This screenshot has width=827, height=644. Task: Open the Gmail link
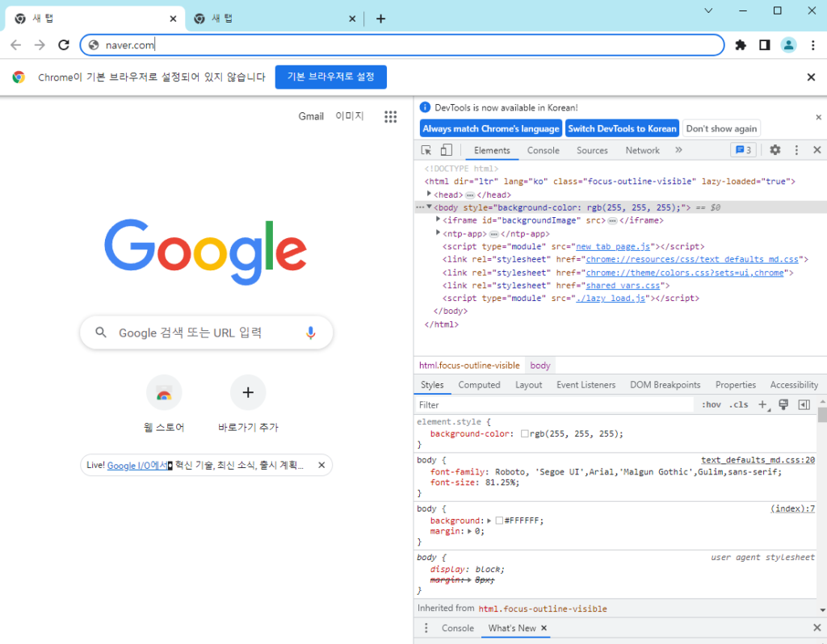tap(311, 116)
